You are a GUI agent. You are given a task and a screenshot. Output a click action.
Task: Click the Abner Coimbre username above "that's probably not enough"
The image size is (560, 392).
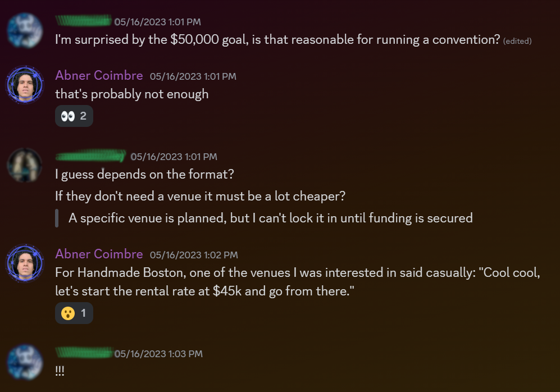pos(99,76)
